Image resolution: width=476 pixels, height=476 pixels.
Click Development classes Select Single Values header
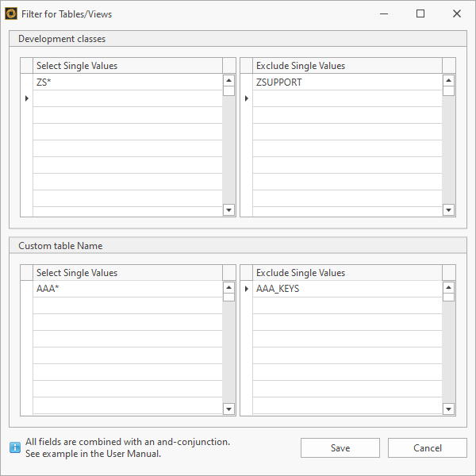127,66
